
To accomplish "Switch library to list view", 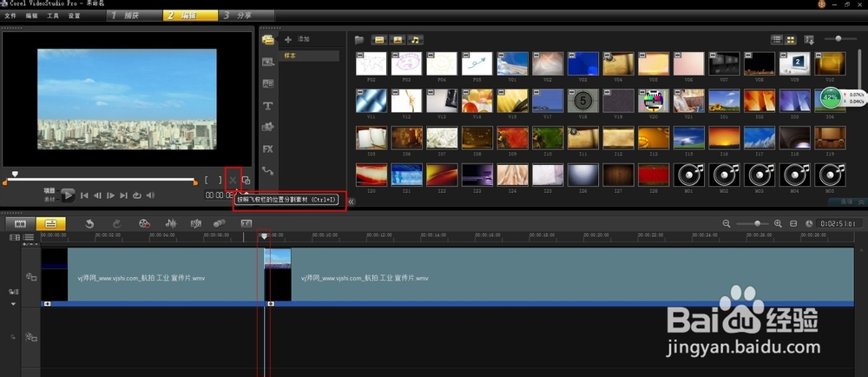I will 777,40.
